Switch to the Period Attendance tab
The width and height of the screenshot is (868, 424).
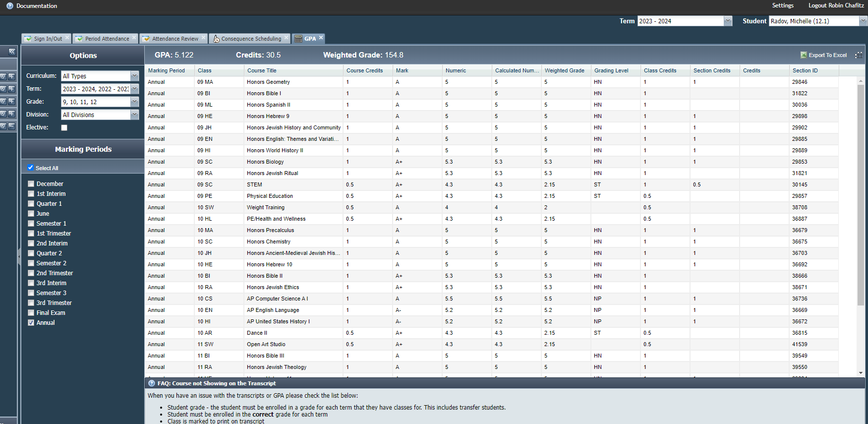click(x=106, y=39)
